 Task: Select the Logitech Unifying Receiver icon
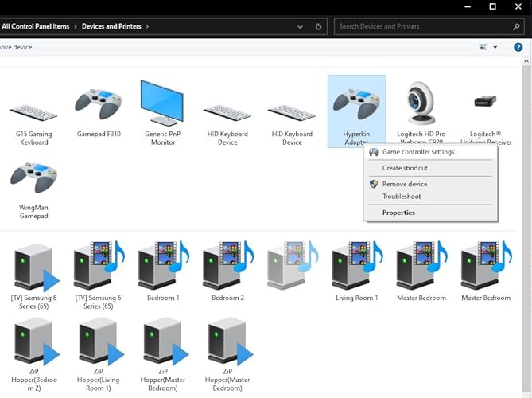click(486, 101)
